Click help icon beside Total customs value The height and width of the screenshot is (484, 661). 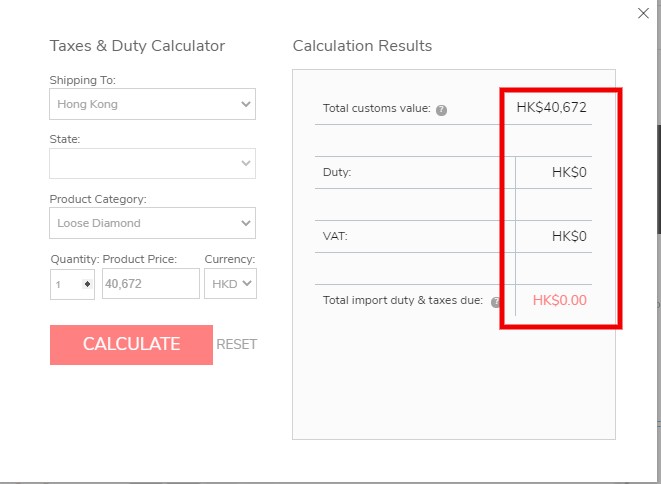[441, 109]
